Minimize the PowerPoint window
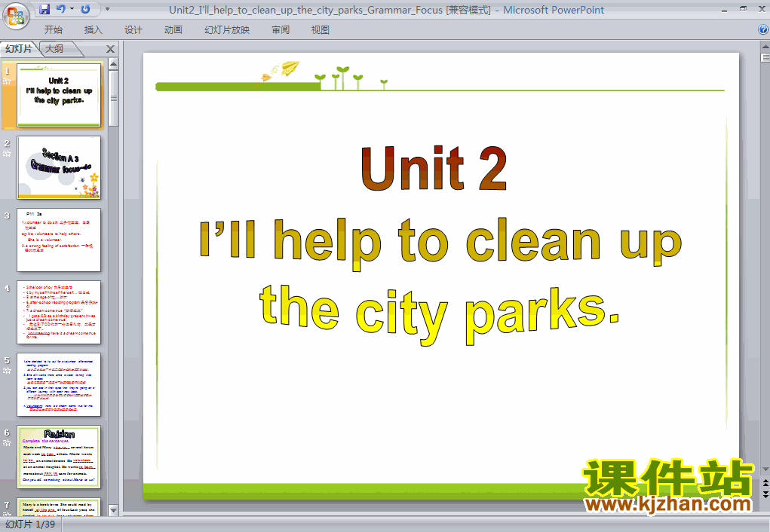Screen dimensions: 770x532 [725, 9]
